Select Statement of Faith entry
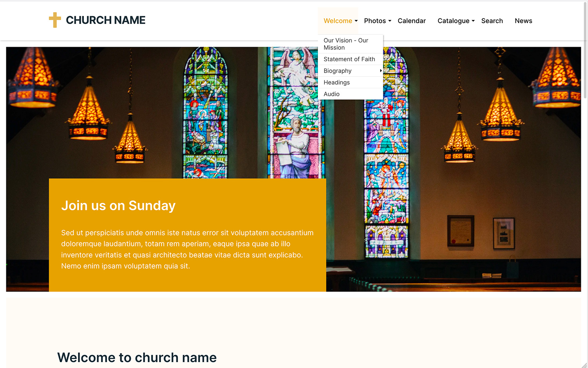The image size is (588, 368). [350, 59]
